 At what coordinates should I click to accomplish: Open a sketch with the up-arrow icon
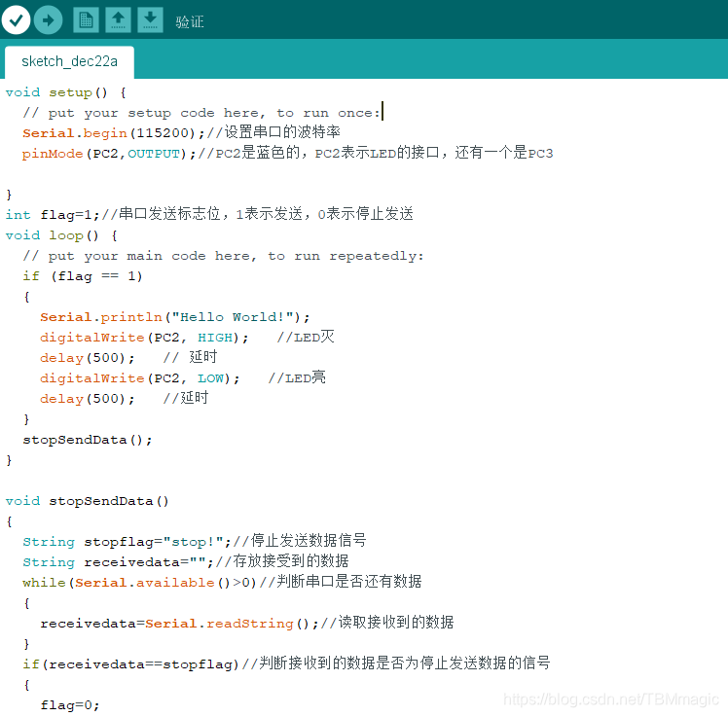(118, 20)
